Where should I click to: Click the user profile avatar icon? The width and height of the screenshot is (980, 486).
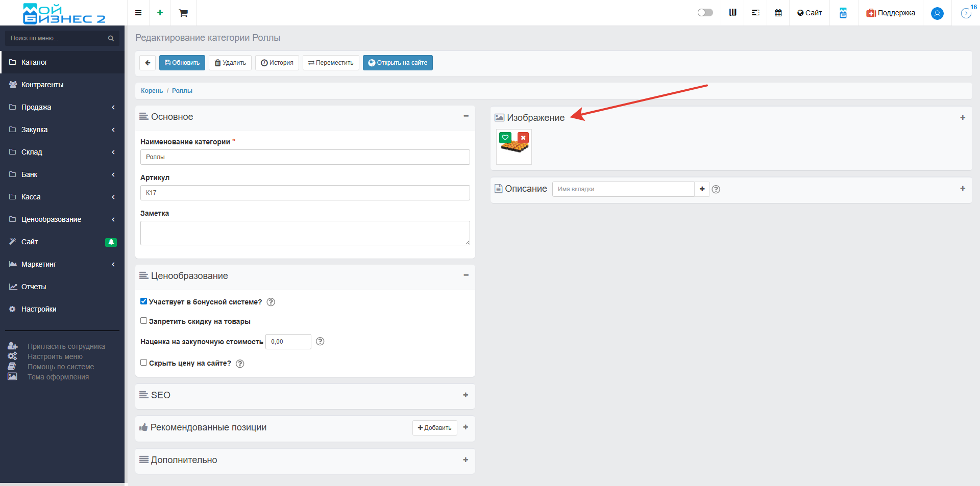click(937, 13)
